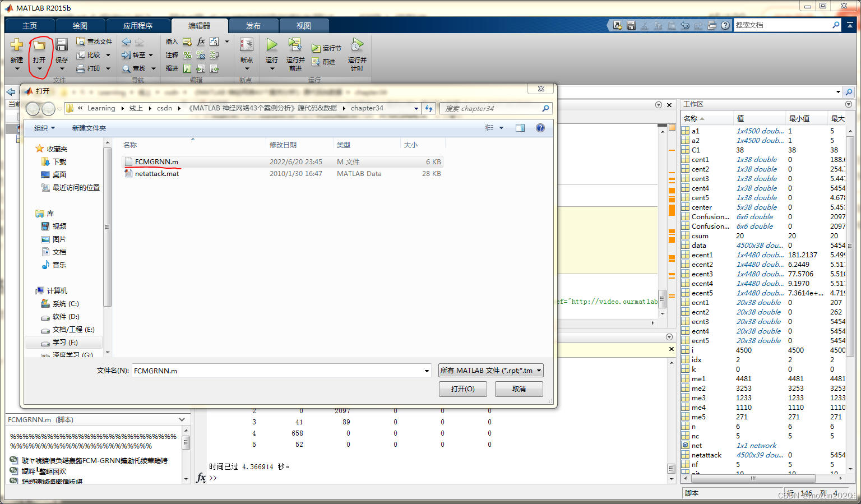Image resolution: width=861 pixels, height=504 pixels.
Task: Click 运行节 (Run Section) button
Action: 326,48
